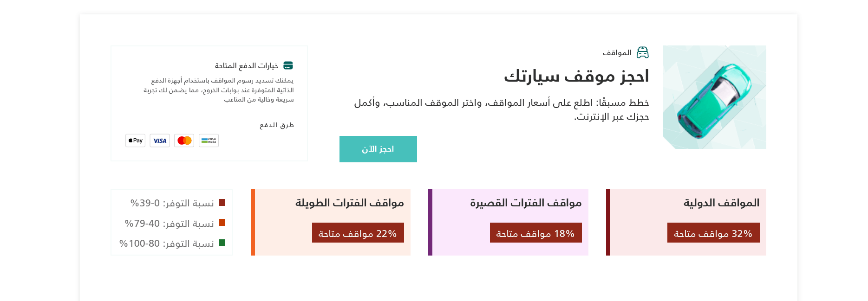
Task: Click the green car illustration image
Action: point(714,97)
